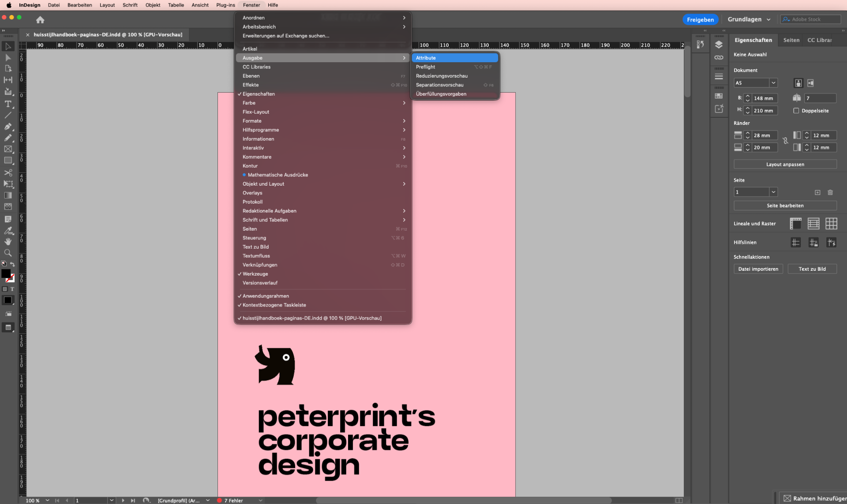Open the Ebenen menu item
847x504 pixels.
pos(323,76)
